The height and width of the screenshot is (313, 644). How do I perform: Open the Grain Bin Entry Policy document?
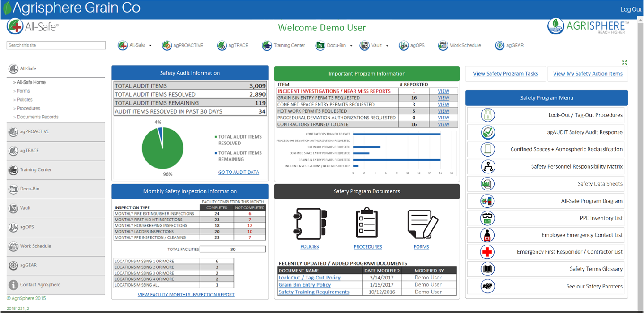pos(304,285)
